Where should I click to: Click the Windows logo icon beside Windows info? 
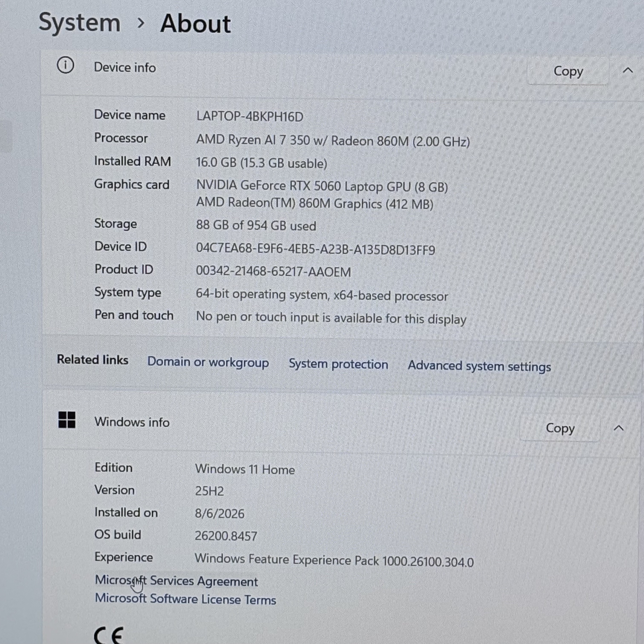[67, 420]
